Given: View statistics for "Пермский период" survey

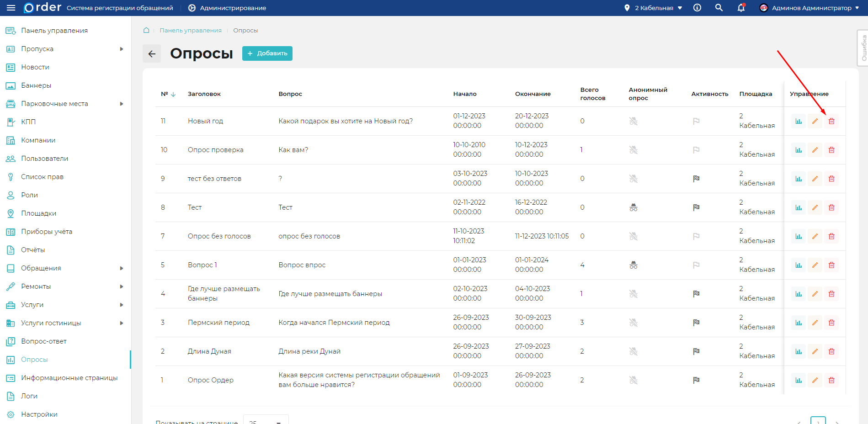Looking at the screenshot, I should point(798,323).
